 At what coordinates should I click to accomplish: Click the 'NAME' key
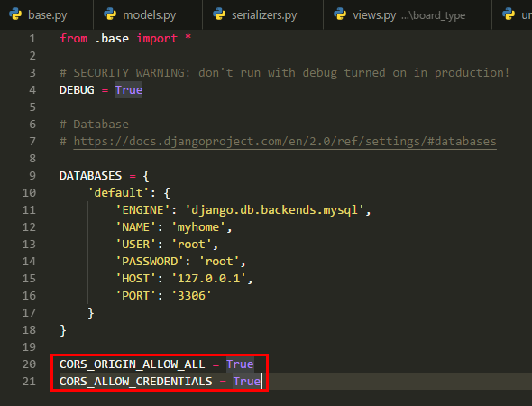136,227
